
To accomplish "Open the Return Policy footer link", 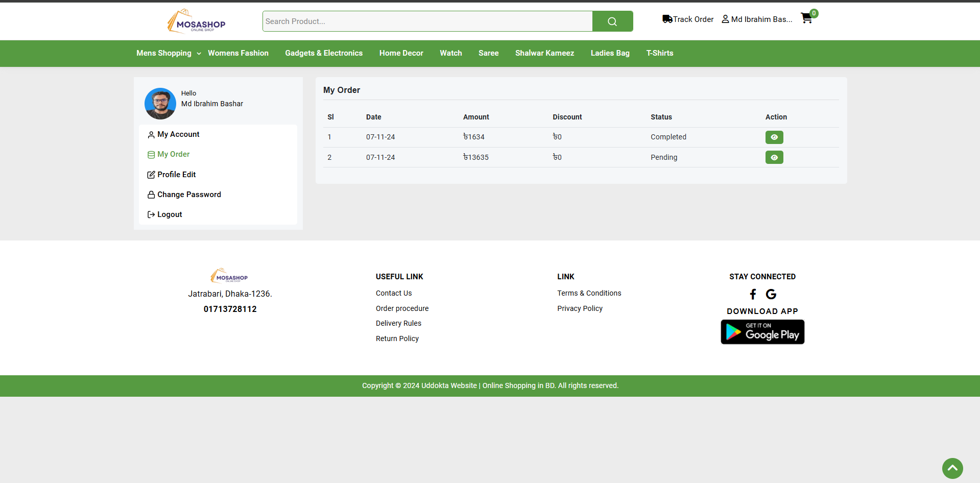I will click(397, 339).
